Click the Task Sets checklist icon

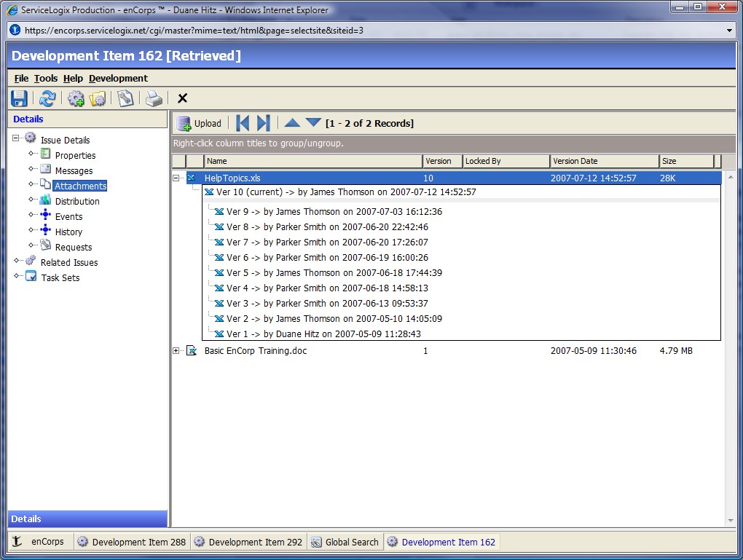pyautogui.click(x=31, y=276)
